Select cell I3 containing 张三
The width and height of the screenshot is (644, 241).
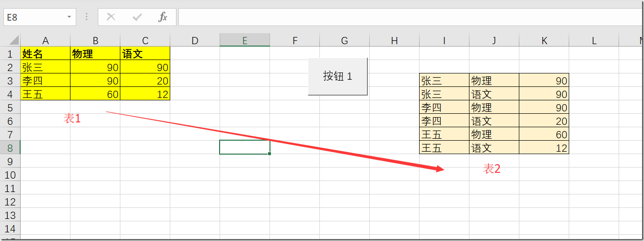[x=445, y=80]
